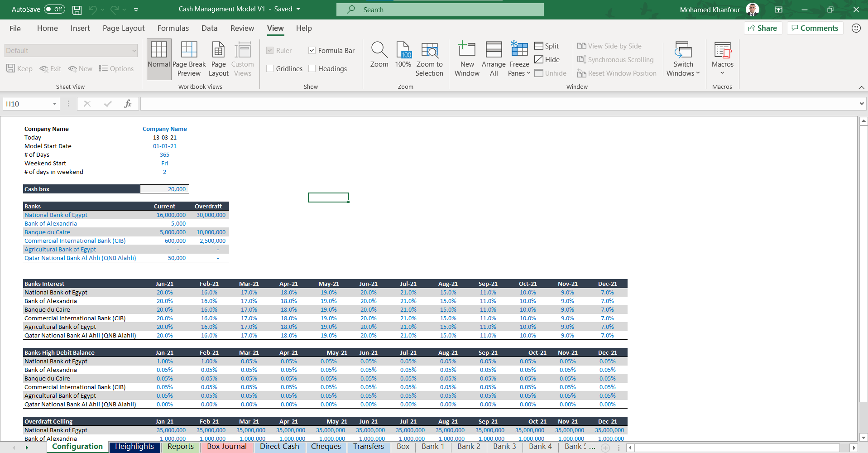Add a new sheet with plus button
This screenshot has width=868, height=453.
click(605, 448)
